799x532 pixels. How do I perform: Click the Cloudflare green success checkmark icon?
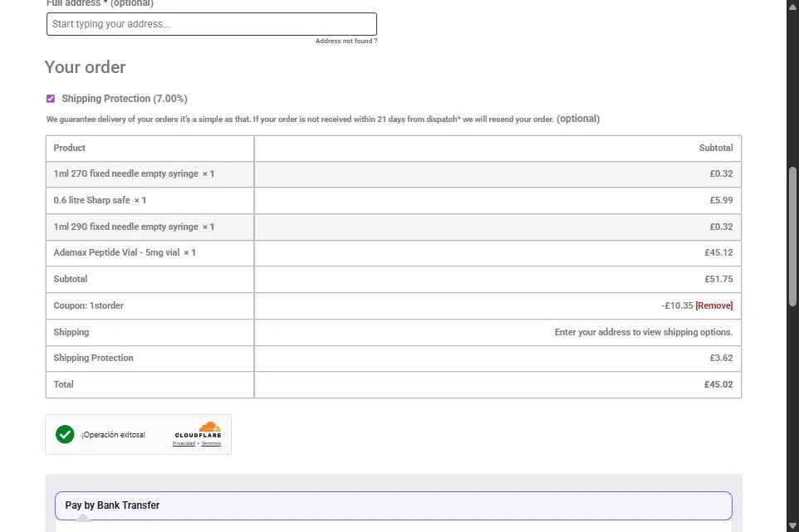tap(65, 434)
